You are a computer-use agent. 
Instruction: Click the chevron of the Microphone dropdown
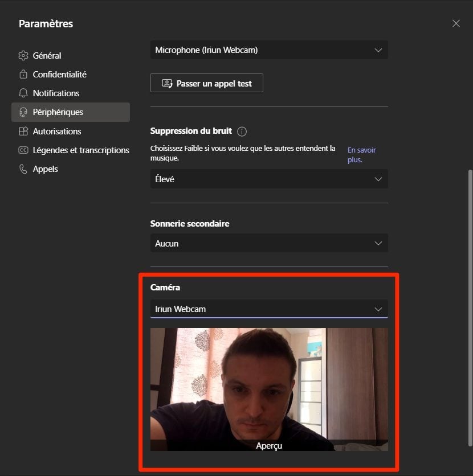point(378,50)
